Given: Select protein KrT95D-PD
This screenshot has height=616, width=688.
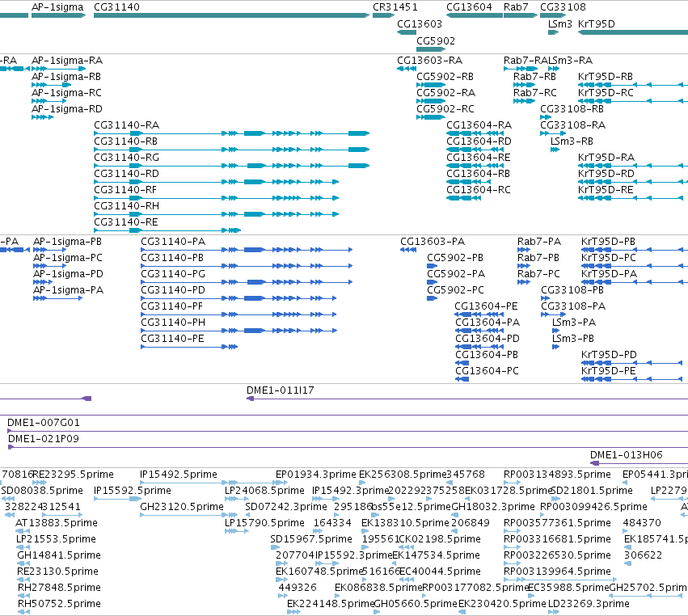Looking at the screenshot, I should coord(632,363).
